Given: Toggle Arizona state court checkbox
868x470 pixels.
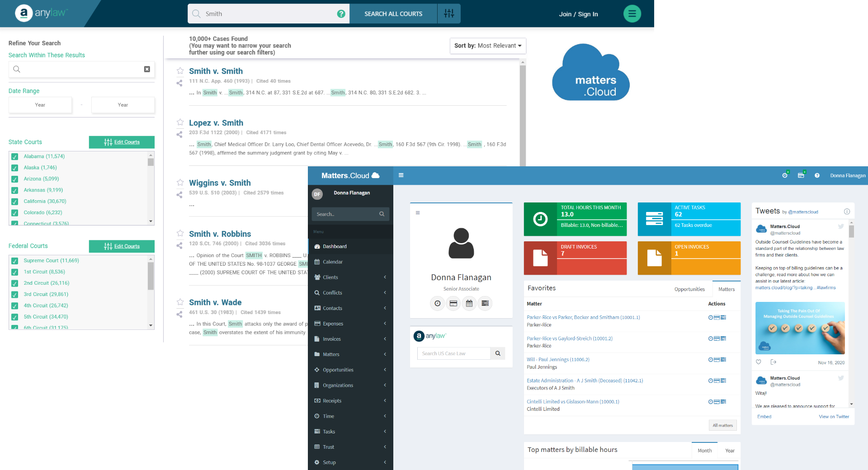Looking at the screenshot, I should [x=14, y=179].
